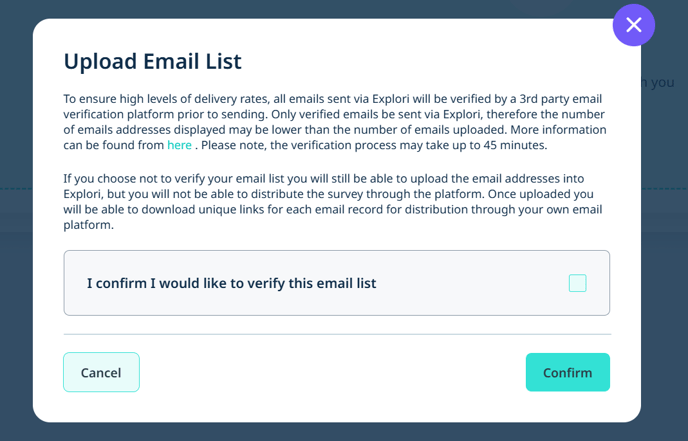688x441 pixels.
Task: Dismiss the modal using the purple close button
Action: click(634, 25)
